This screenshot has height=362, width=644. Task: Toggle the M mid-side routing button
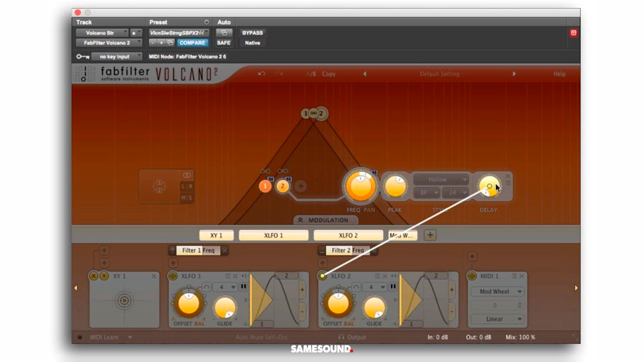click(x=184, y=198)
